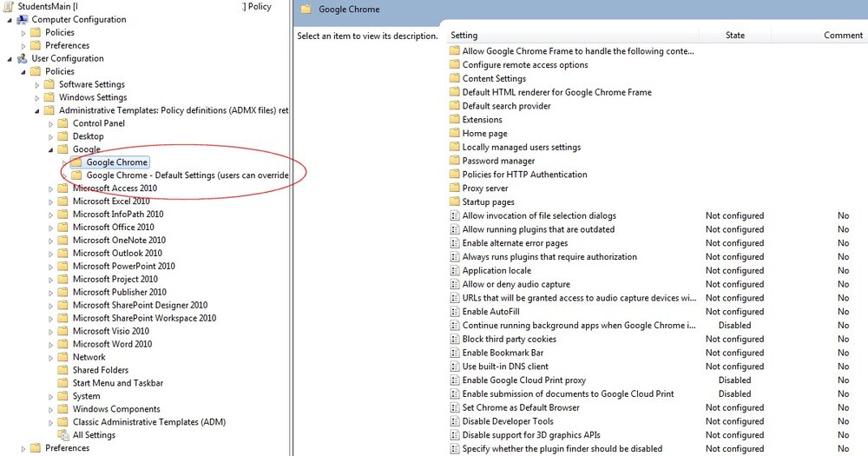Click policy icon beside Application locale
Image resolution: width=868 pixels, height=456 pixels.
pyautogui.click(x=455, y=270)
